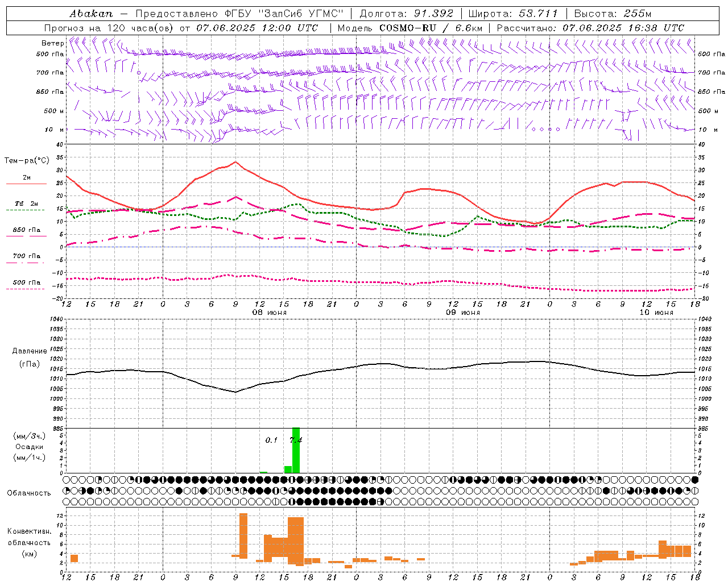728x582 pixels.
Task: Click the 'Предоставлено ФГБУ ЗапСиб УГМС' provider text
Action: click(240, 14)
